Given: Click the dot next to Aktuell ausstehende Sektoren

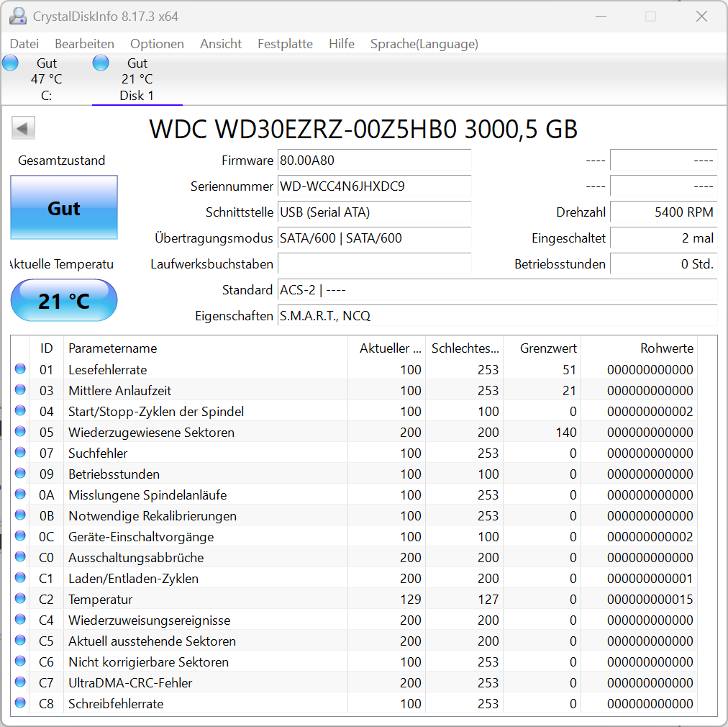Looking at the screenshot, I should pos(21,641).
